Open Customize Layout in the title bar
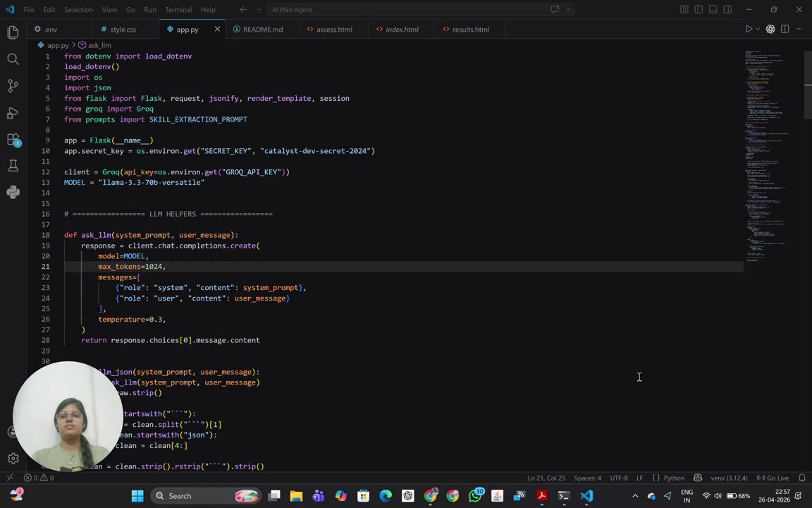 (684, 9)
